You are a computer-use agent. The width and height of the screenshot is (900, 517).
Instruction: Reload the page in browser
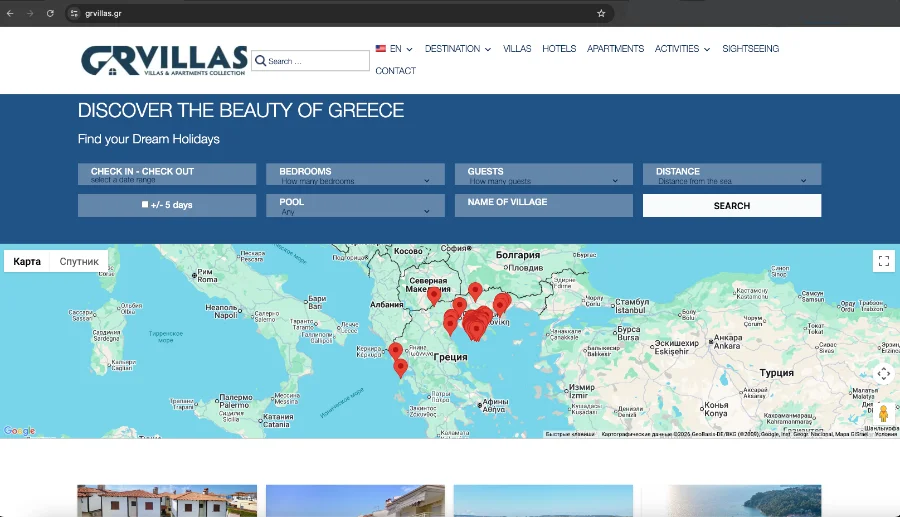pyautogui.click(x=50, y=13)
